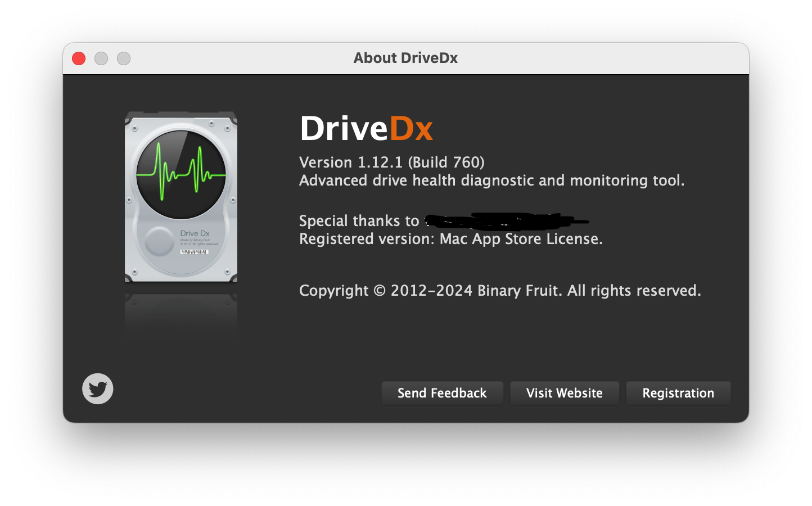The height and width of the screenshot is (506, 812).
Task: Click 'Advanced drive health diagnostic' description text
Action: pos(492,180)
